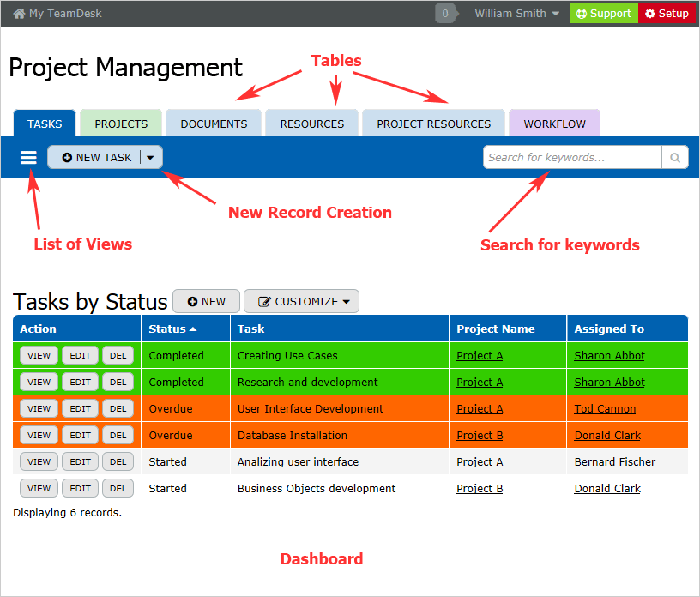The width and height of the screenshot is (700, 597).
Task: Expand the William Smith user menu
Action: pos(517,14)
